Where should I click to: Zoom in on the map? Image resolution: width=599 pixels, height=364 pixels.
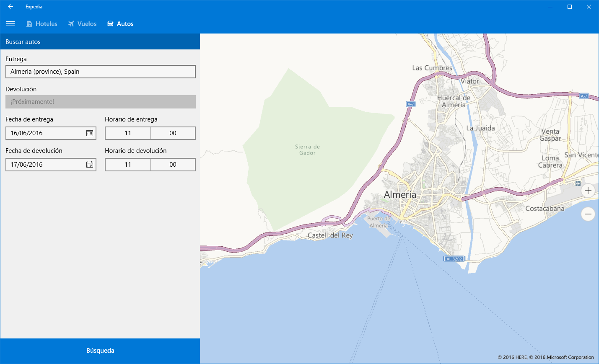pos(588,191)
